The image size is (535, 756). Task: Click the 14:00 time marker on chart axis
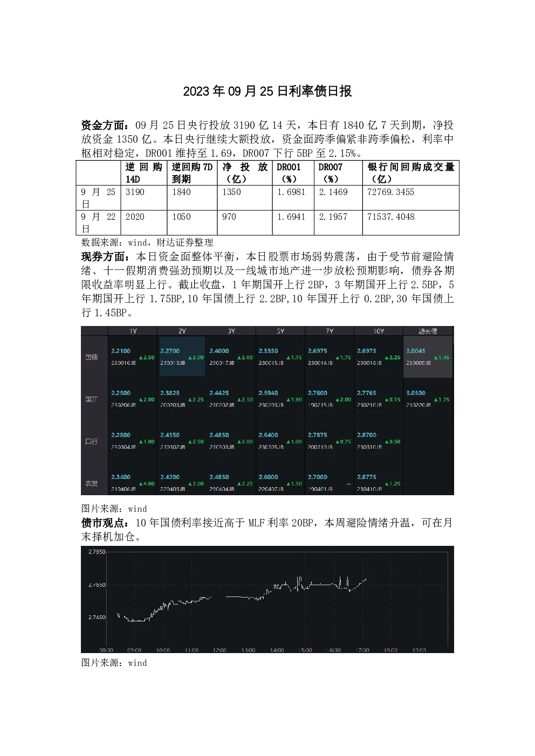tap(277, 650)
